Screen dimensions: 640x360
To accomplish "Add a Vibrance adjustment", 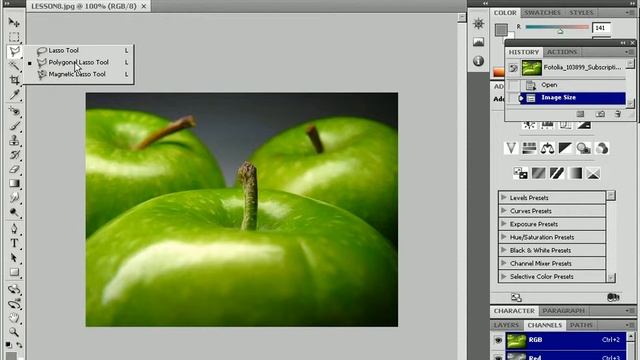I will 511,148.
